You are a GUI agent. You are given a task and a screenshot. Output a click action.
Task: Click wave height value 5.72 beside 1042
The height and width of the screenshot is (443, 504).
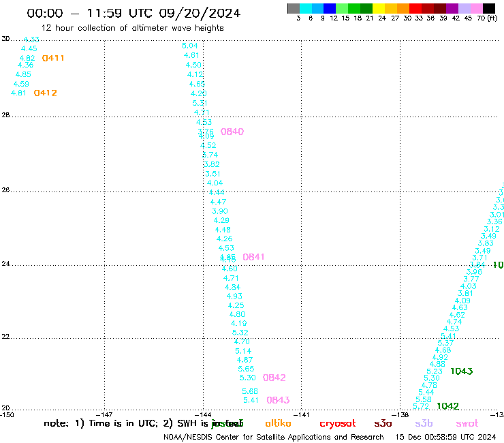[421, 406]
